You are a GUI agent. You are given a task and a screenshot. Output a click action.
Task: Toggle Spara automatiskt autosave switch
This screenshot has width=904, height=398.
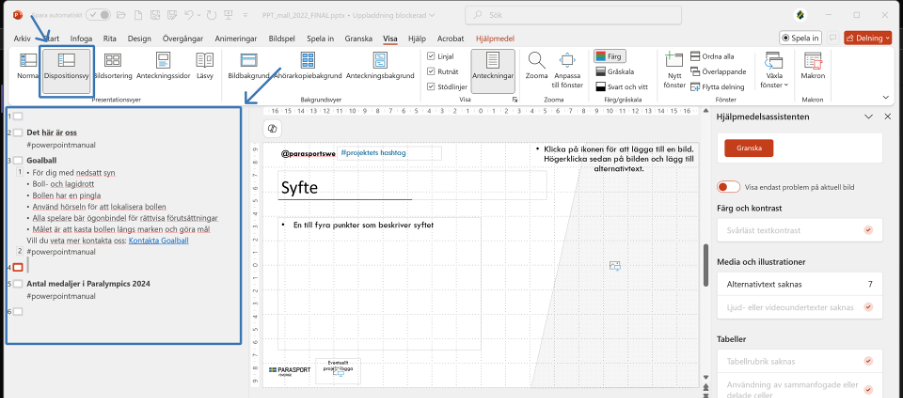[x=98, y=15]
